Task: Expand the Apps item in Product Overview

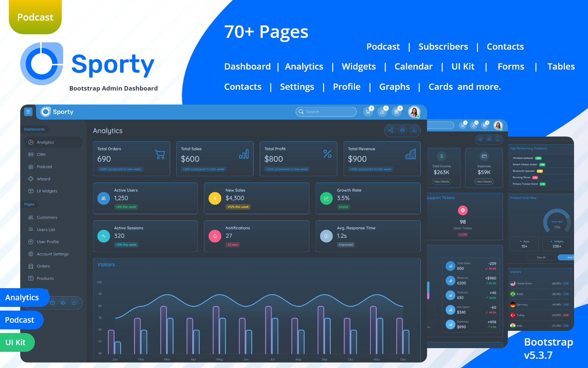Action: (524, 244)
